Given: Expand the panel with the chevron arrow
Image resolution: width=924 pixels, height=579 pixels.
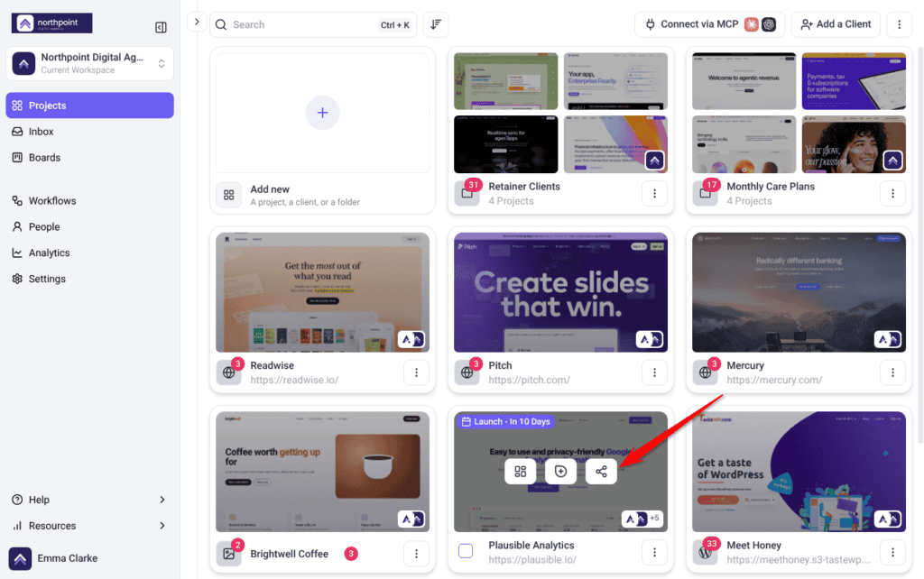Looking at the screenshot, I should 197,22.
